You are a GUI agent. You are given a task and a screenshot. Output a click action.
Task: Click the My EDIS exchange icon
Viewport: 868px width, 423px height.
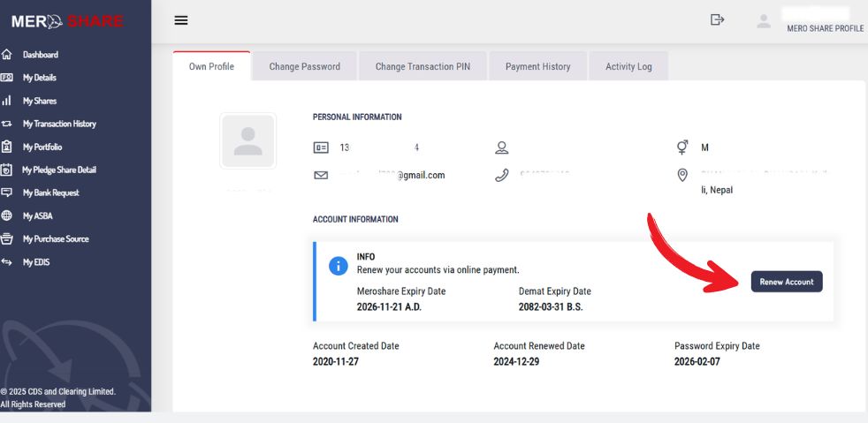tap(7, 262)
